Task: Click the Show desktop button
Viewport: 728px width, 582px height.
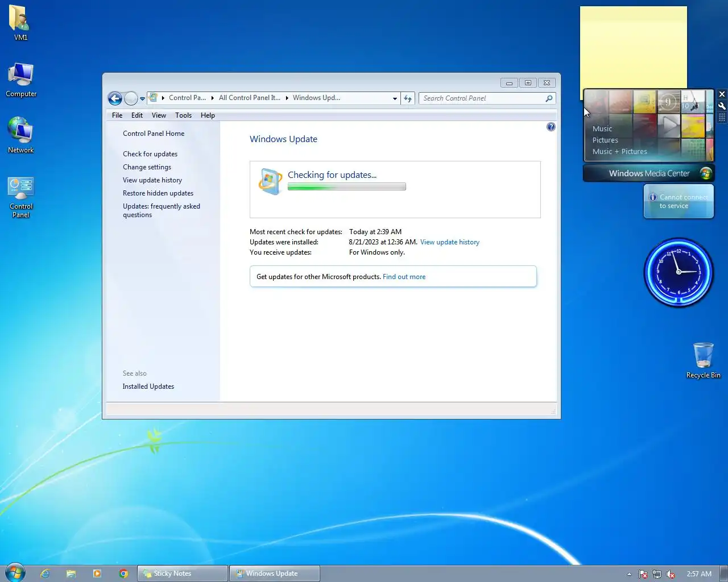Action: click(723, 573)
